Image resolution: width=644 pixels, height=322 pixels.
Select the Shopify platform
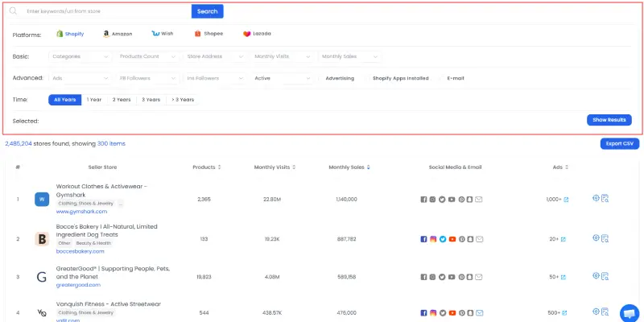coord(70,34)
